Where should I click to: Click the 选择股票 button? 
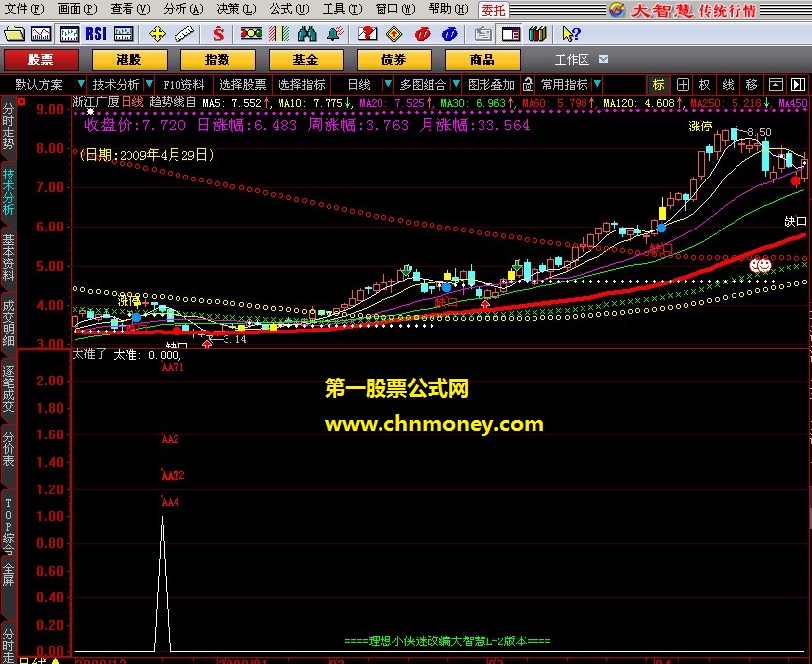tap(242, 85)
